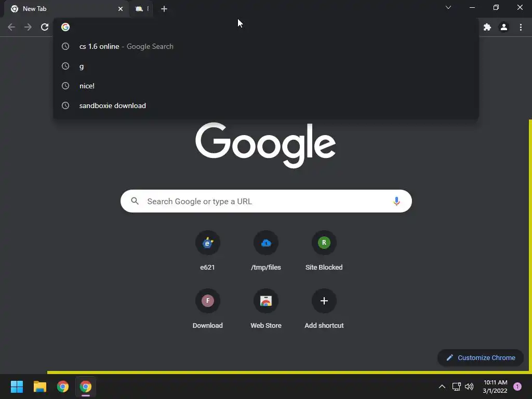
Task: Open the Windows Start menu
Action: pyautogui.click(x=17, y=387)
